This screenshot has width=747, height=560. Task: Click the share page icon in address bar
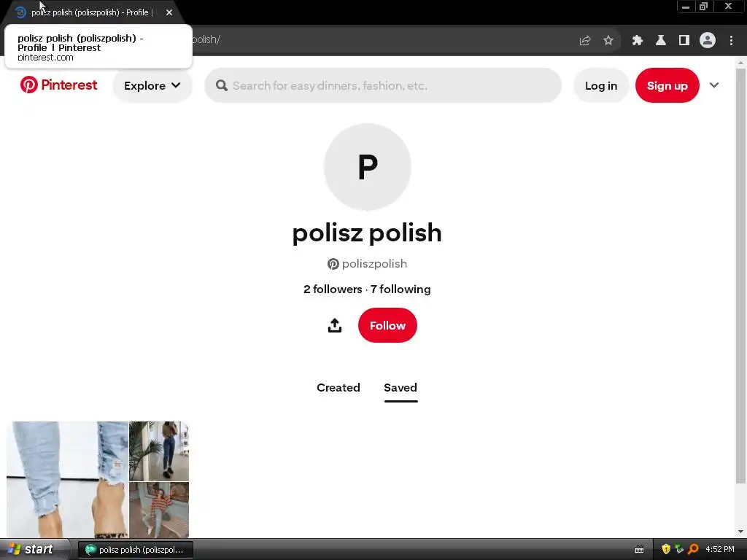pos(584,41)
